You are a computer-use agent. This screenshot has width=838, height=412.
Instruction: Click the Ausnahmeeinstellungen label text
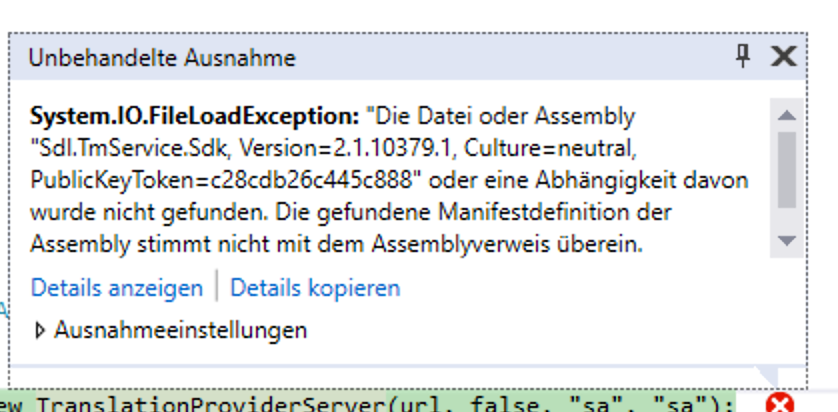pos(180,330)
